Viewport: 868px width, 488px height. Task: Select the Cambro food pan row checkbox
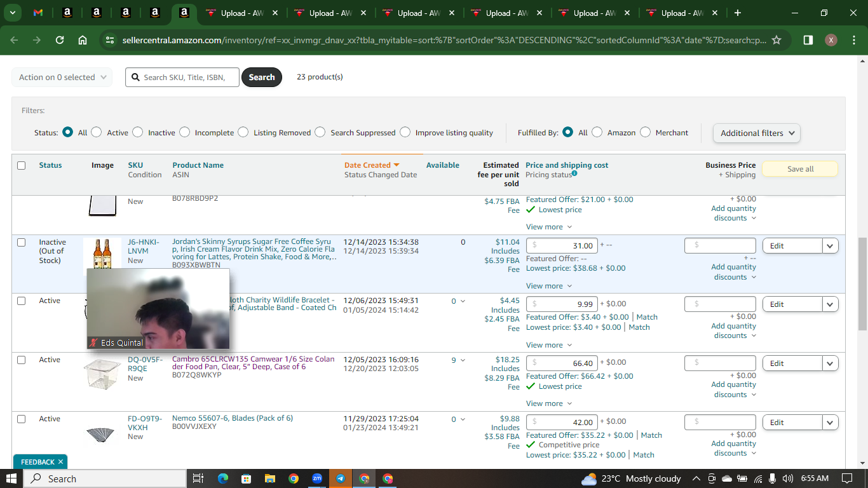[22, 360]
